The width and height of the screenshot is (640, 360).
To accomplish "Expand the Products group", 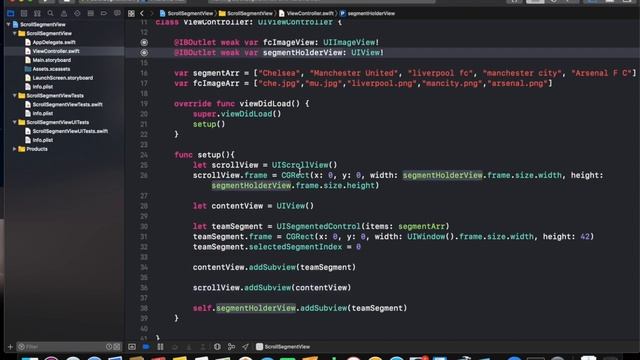I will tap(15, 149).
